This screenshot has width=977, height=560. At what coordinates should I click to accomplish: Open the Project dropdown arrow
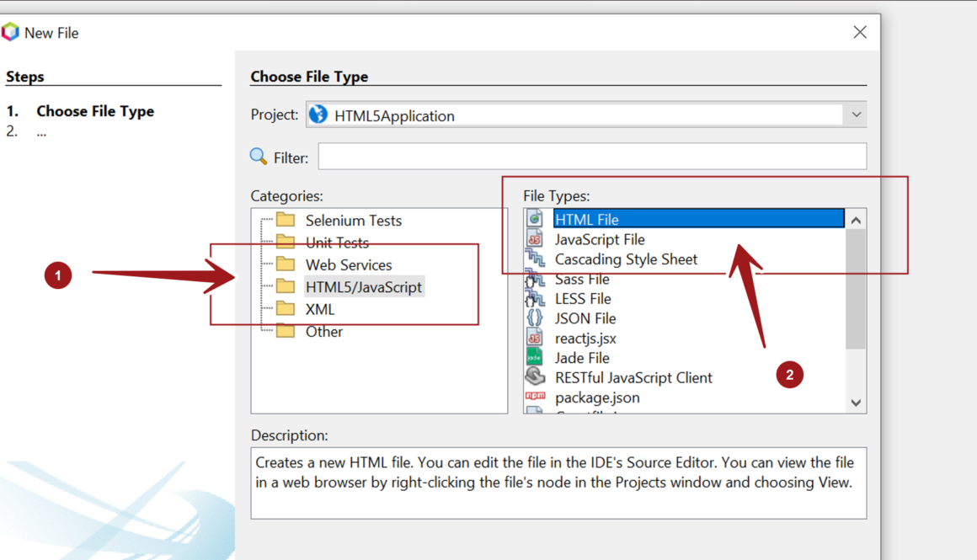(x=856, y=115)
